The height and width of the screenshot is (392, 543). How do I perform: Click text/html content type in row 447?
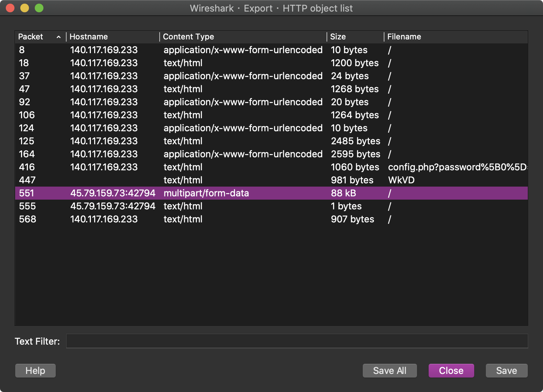tap(183, 180)
